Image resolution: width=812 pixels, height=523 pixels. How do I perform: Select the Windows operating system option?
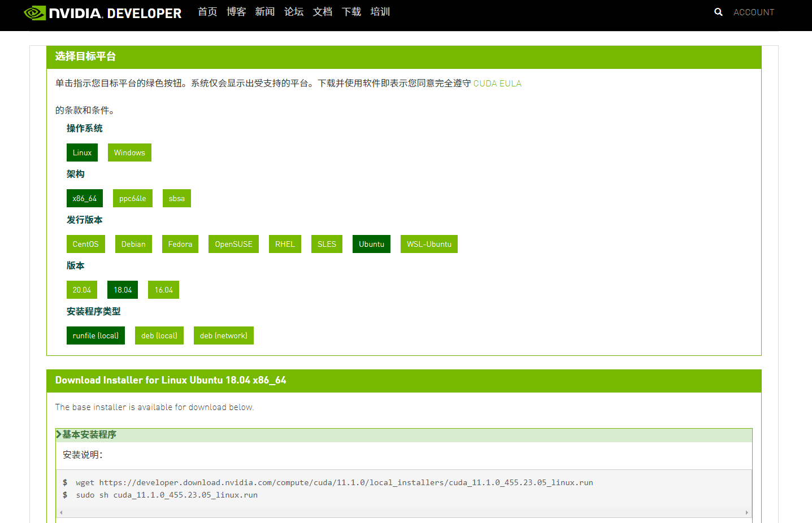[x=129, y=152]
